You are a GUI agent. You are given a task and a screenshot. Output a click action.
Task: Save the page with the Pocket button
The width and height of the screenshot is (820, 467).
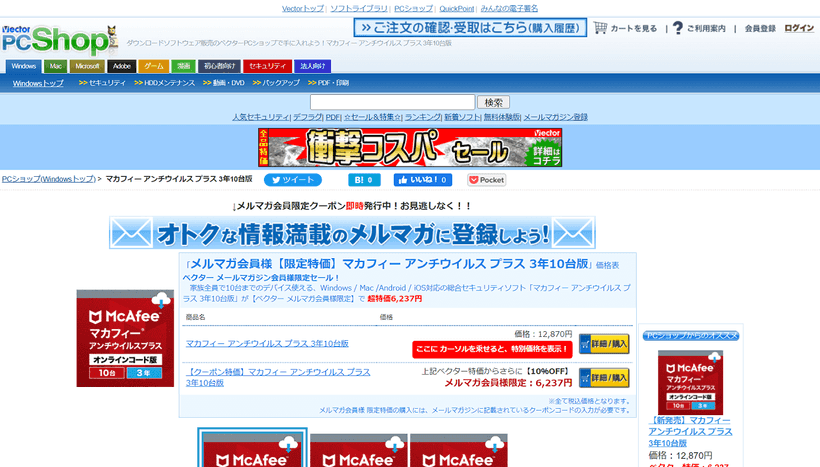[486, 180]
